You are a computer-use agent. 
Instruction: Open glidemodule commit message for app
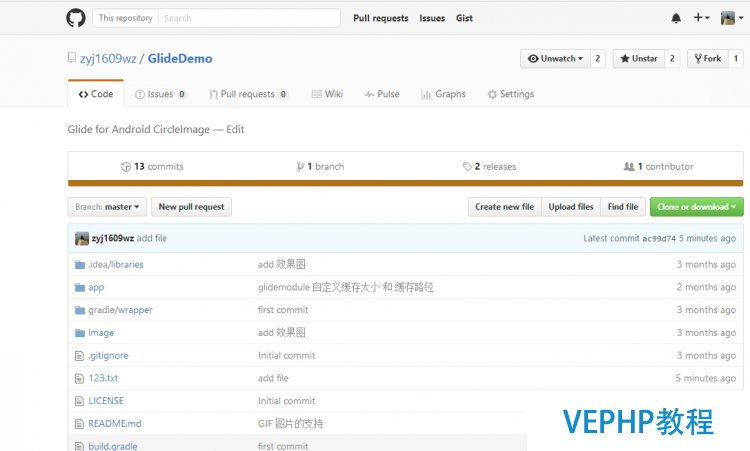click(346, 287)
